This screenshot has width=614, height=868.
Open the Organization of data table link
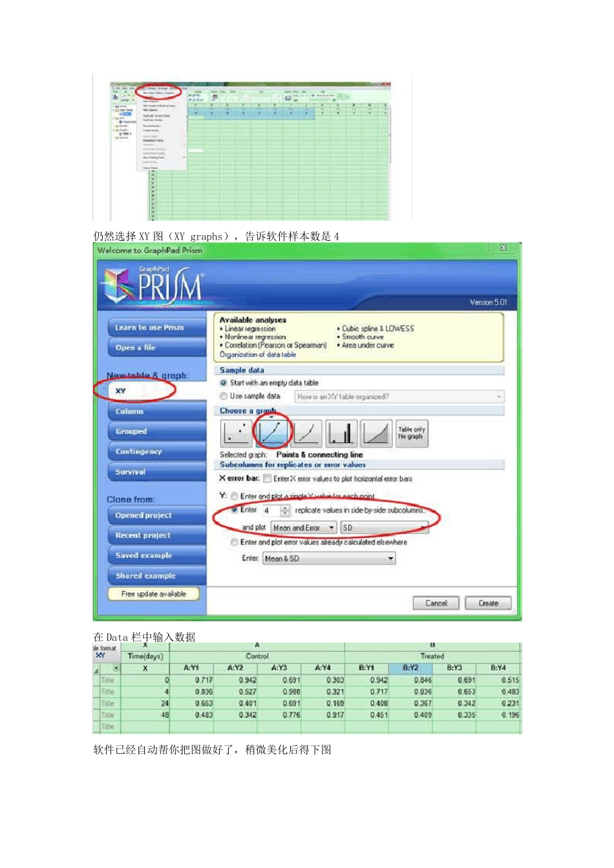point(258,355)
